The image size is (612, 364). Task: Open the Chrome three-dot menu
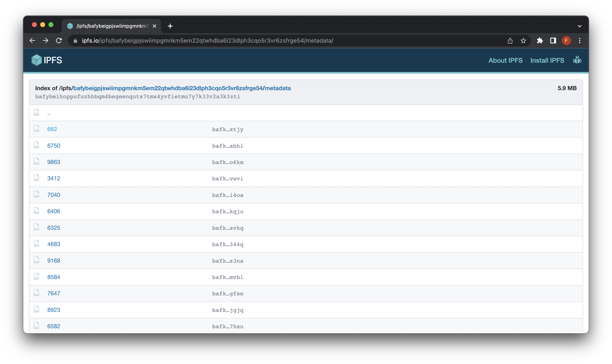[x=579, y=41]
